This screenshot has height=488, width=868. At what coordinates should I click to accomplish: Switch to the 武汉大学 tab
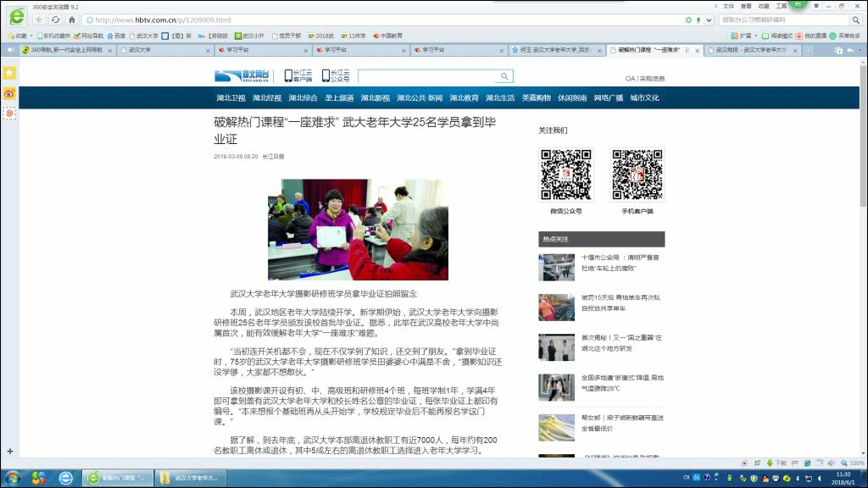164,50
